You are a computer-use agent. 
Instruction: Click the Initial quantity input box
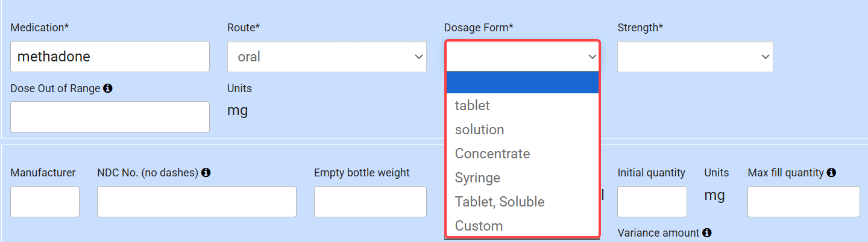pos(652,202)
